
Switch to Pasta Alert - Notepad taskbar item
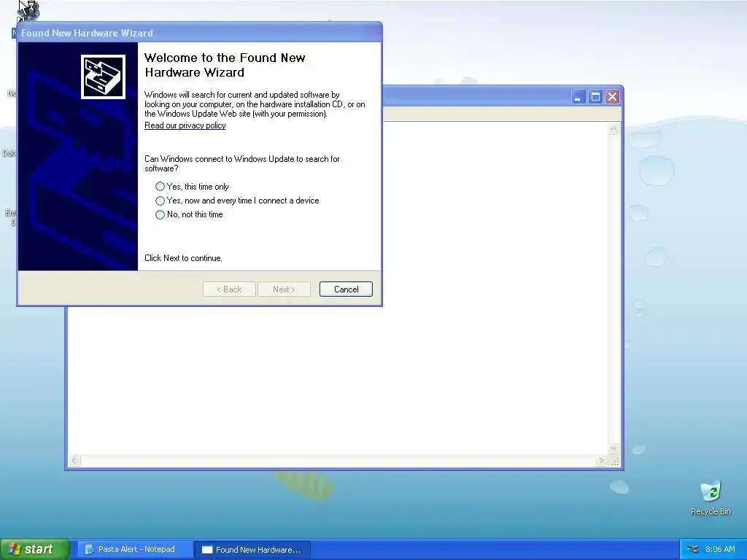tap(135, 549)
